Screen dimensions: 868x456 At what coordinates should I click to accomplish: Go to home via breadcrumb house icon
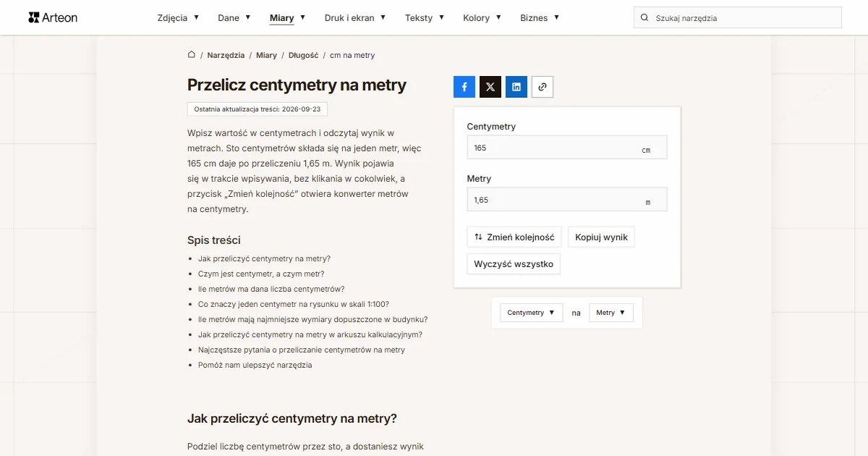[x=192, y=54]
